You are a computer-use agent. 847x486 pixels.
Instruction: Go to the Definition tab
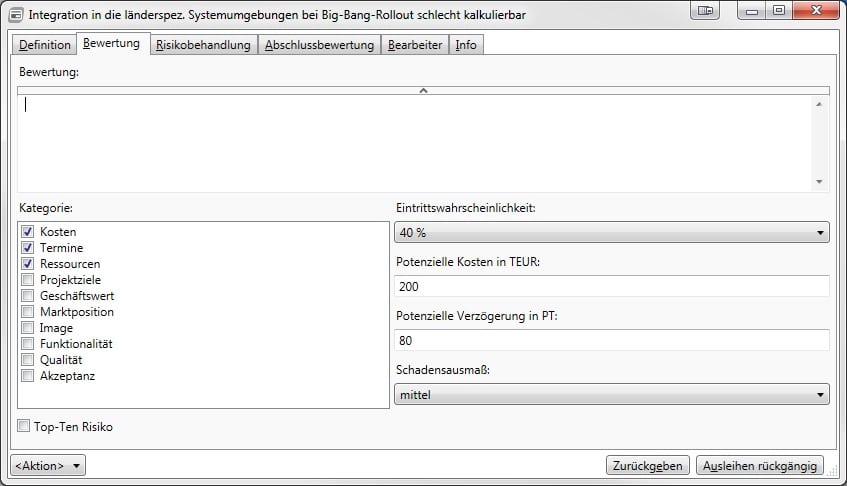(45, 45)
